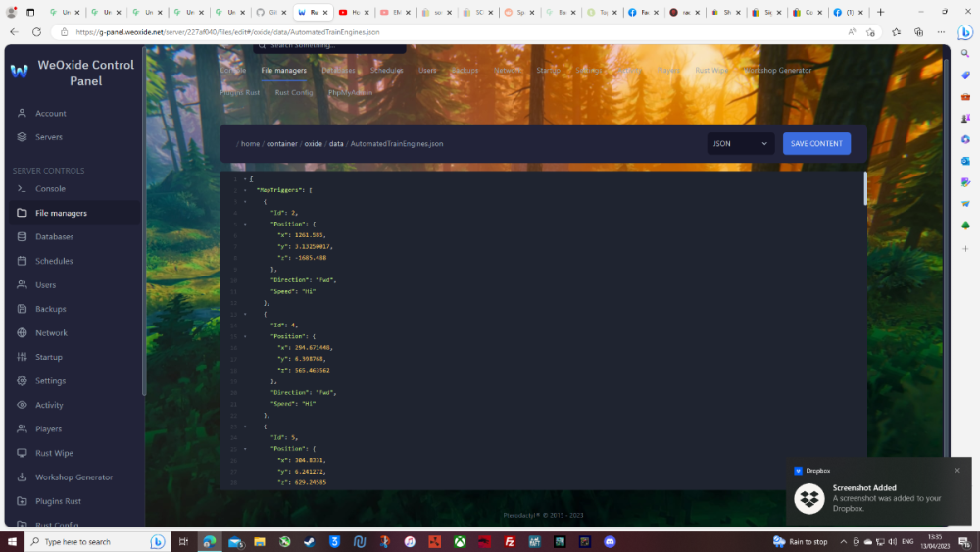
Task: Collapse code fold arrow at MapTriggers line
Action: 245,190
